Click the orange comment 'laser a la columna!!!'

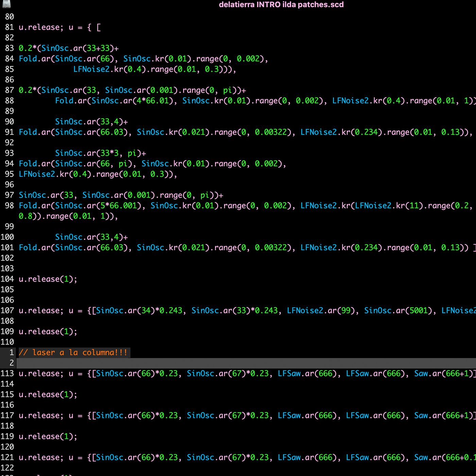tap(73, 353)
